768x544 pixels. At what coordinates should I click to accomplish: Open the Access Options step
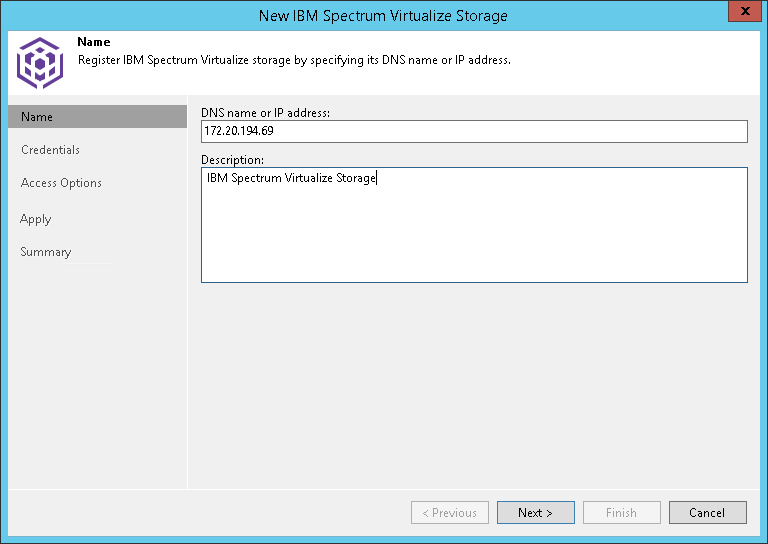coord(61,183)
